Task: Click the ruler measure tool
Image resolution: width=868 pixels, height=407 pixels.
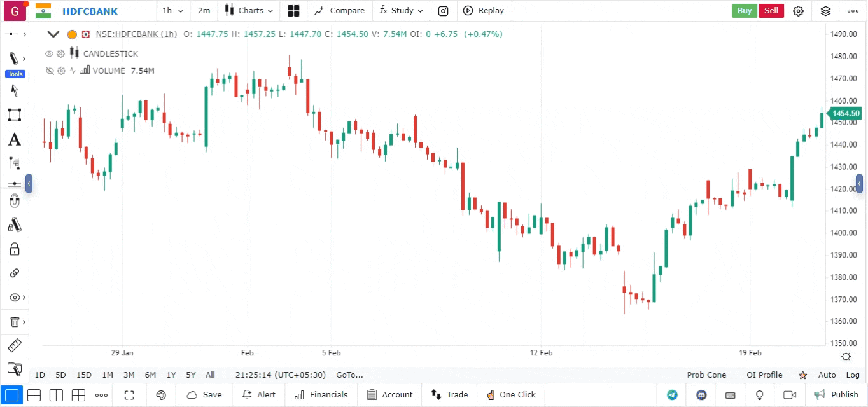Action: (14, 346)
